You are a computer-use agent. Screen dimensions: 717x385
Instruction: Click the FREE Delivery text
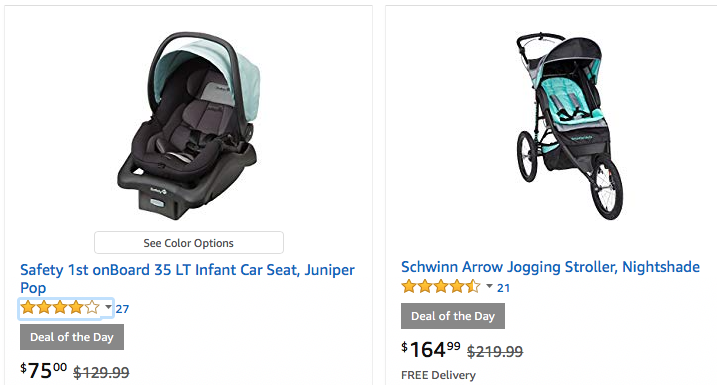pyautogui.click(x=438, y=375)
